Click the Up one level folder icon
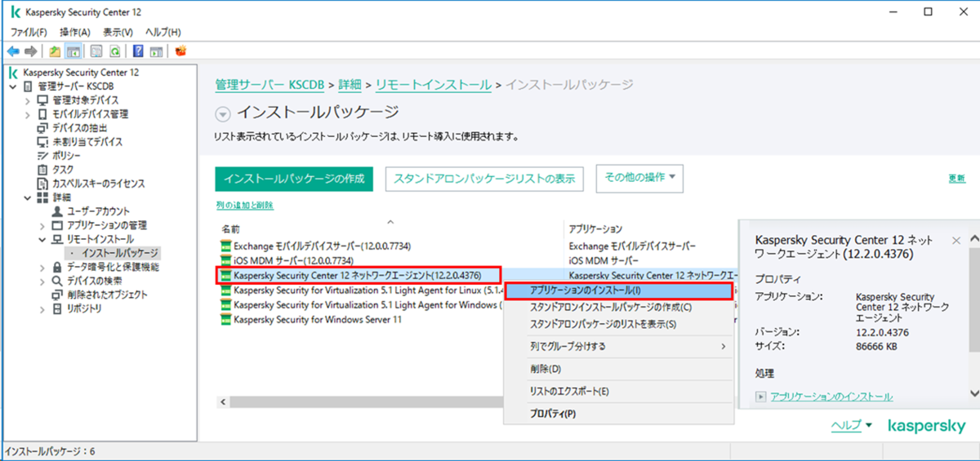This screenshot has width=980, height=461. [x=55, y=51]
